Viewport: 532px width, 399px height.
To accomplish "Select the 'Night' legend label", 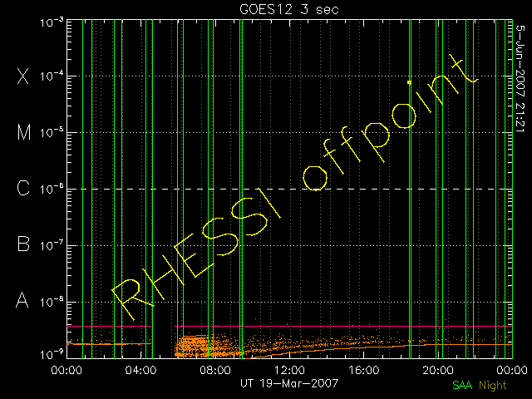I will (x=493, y=386).
